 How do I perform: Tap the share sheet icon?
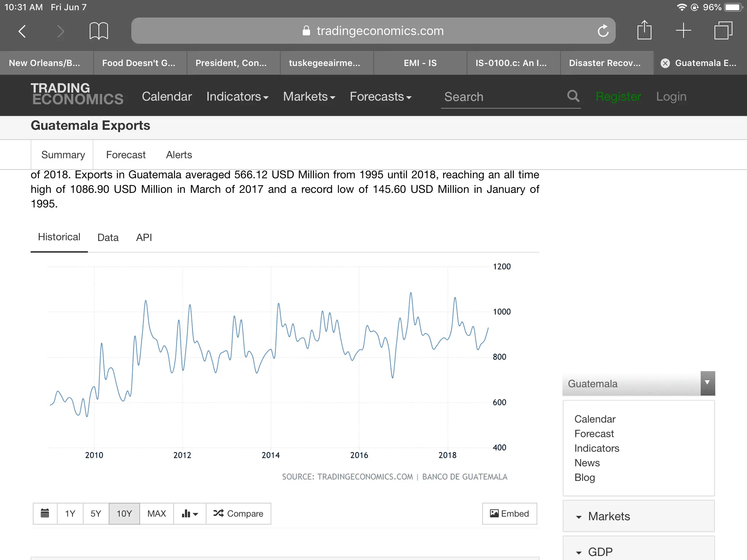644,30
